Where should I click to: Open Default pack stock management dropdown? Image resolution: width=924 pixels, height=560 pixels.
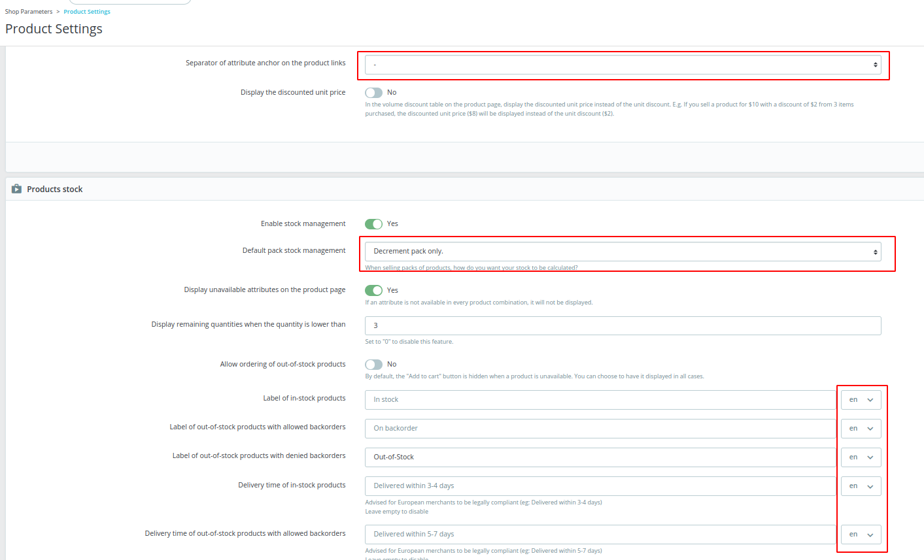[x=623, y=252]
